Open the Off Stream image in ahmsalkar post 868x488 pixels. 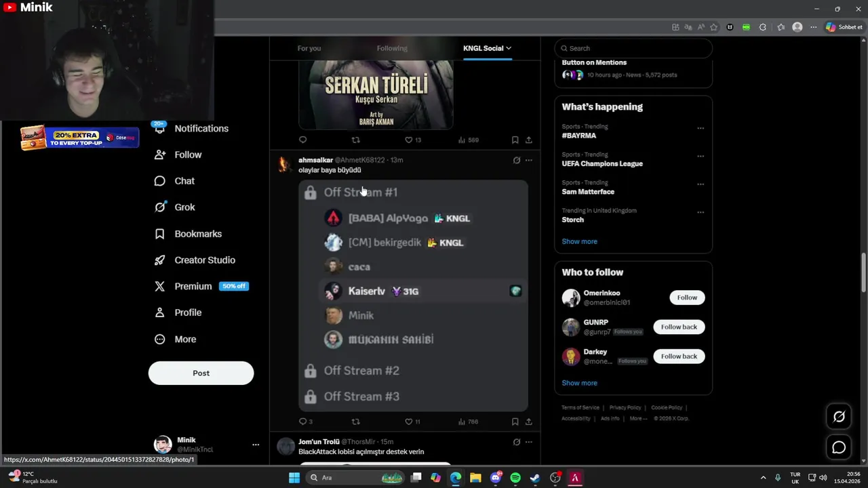(x=413, y=296)
